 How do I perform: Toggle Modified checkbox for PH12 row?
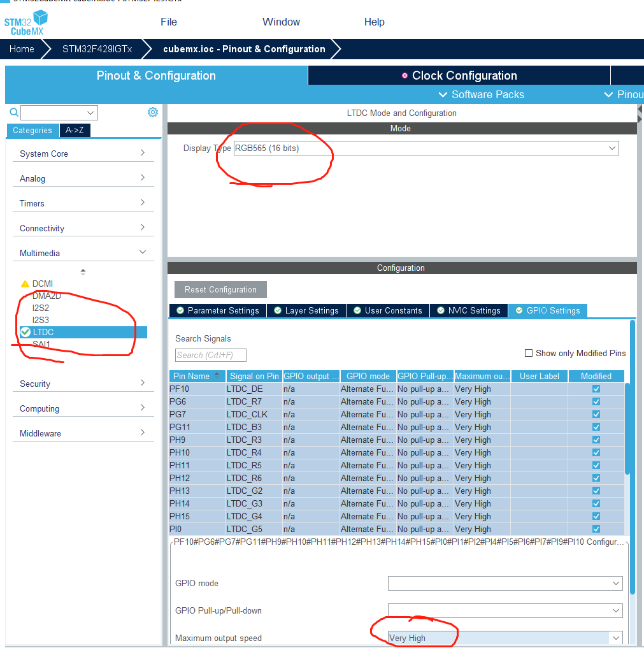tap(596, 478)
